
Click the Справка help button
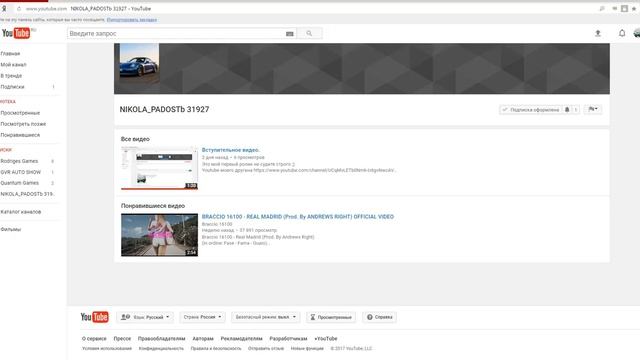379,317
